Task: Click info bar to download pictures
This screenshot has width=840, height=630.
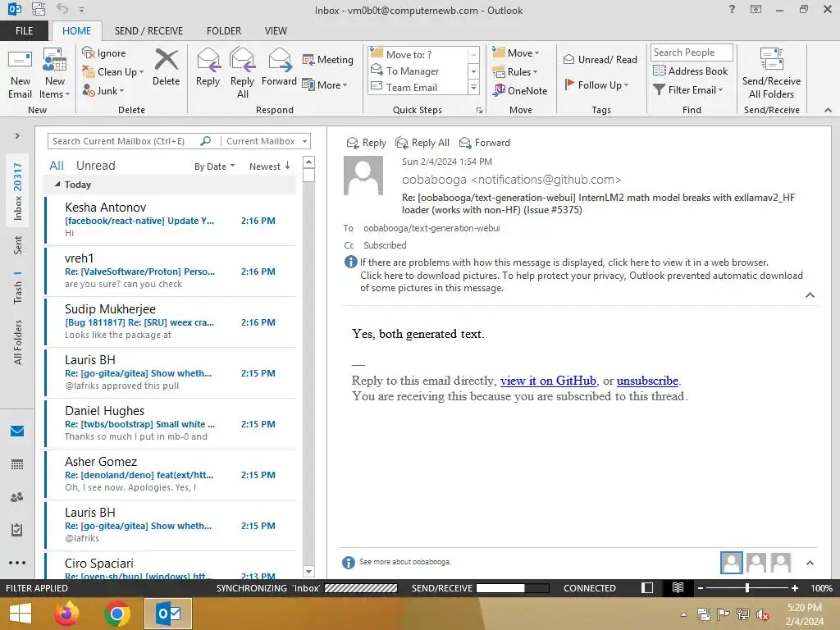Action: 582,282
